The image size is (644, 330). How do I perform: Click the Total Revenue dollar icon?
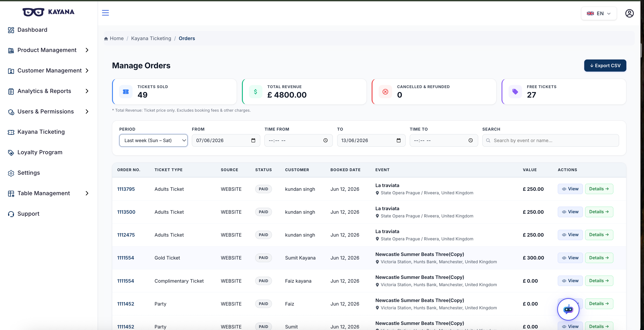pos(255,92)
